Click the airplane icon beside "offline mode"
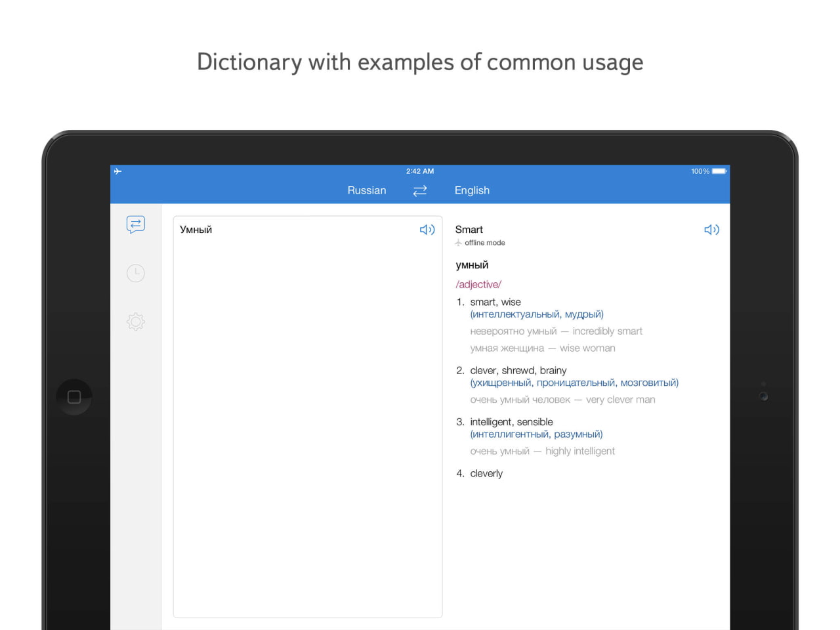This screenshot has width=840, height=630. click(x=458, y=242)
